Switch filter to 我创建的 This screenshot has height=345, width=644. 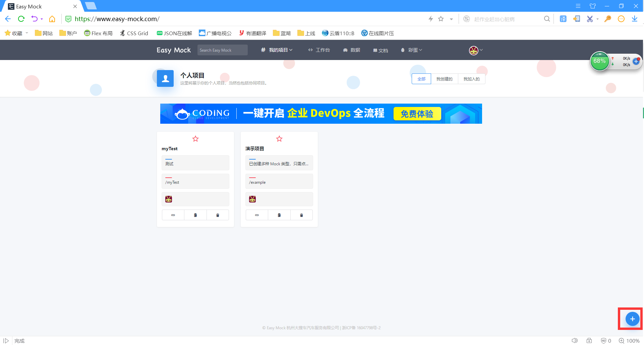[444, 79]
